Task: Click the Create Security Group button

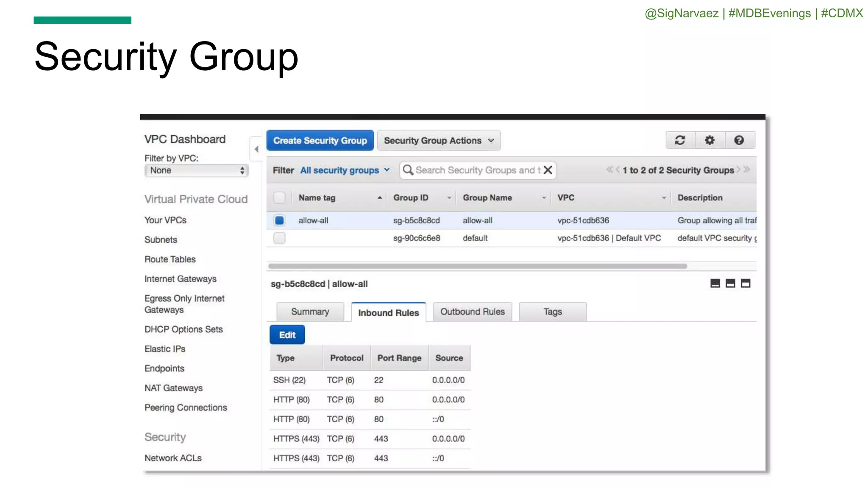Action: point(320,141)
